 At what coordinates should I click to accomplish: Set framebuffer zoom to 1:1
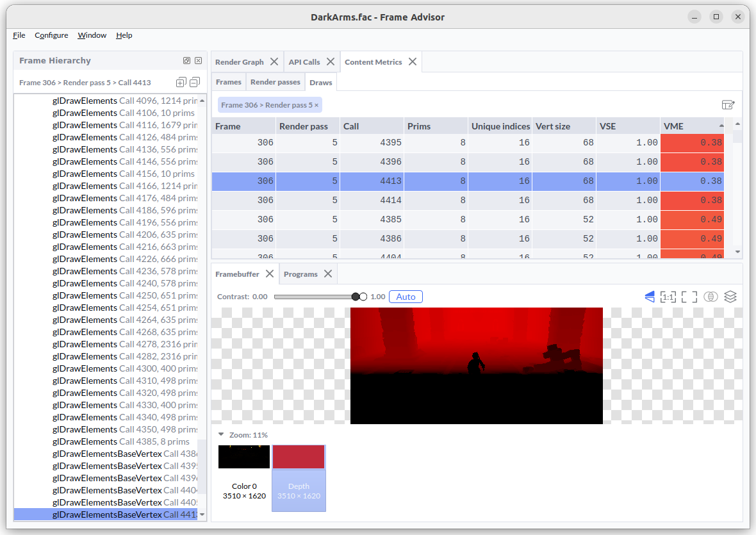668,297
